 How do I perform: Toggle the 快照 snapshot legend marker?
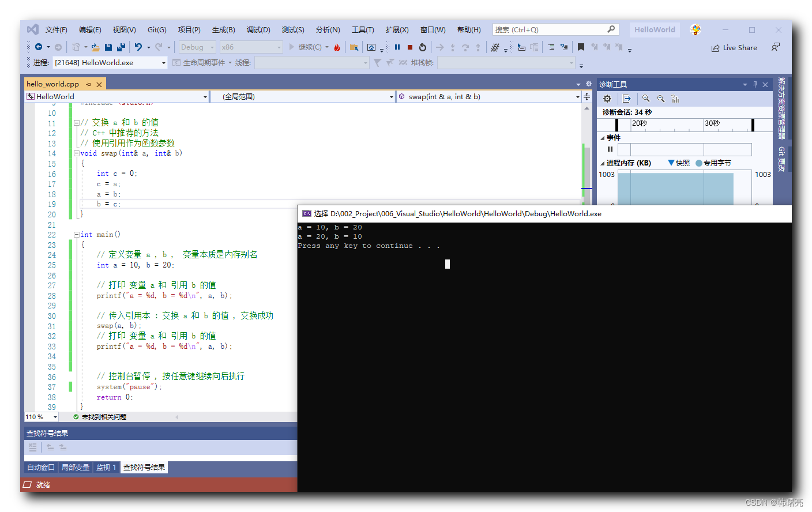click(671, 163)
